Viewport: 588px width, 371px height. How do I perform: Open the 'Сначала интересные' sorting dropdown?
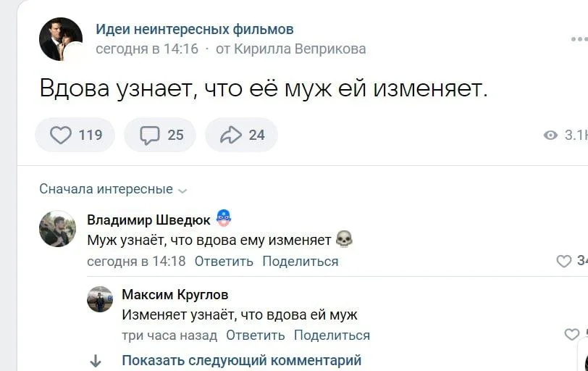tap(113, 189)
